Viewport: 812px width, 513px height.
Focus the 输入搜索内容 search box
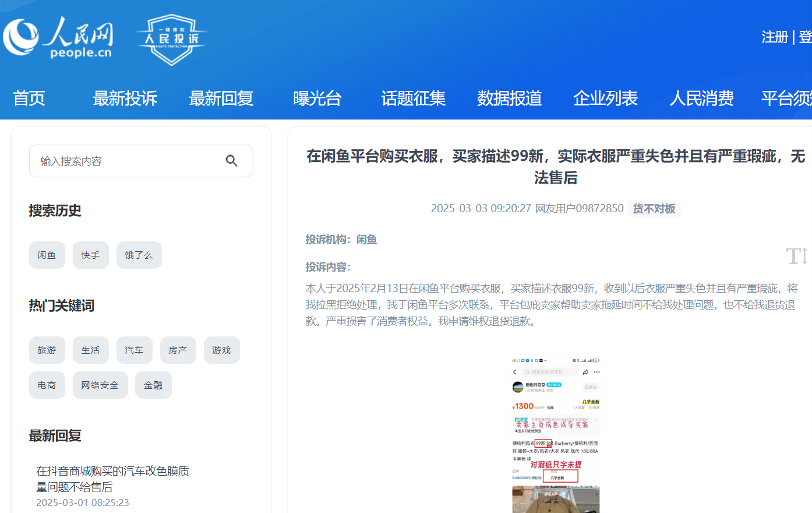click(141, 161)
